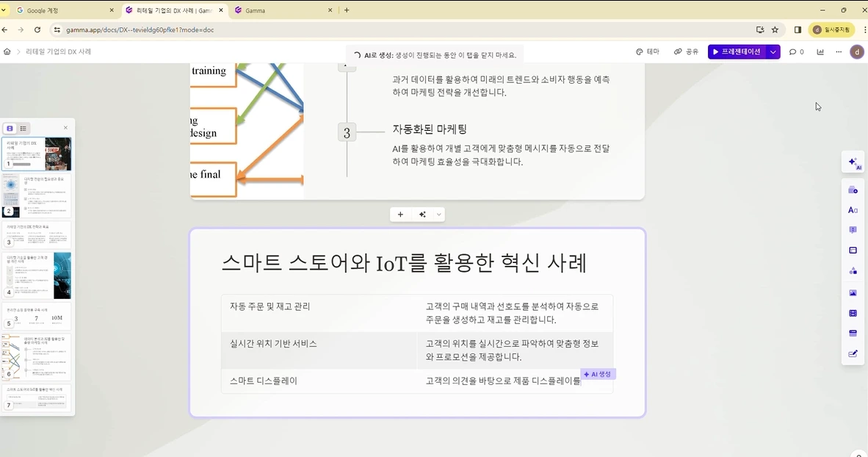
Task: Open the tab search dropdown in Chrome
Action: pyautogui.click(x=4, y=10)
